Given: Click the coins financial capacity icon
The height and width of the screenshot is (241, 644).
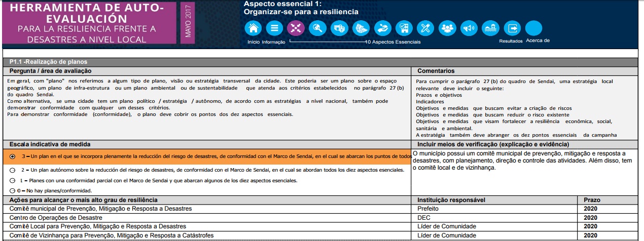Looking at the screenshot, I should coord(339,28).
